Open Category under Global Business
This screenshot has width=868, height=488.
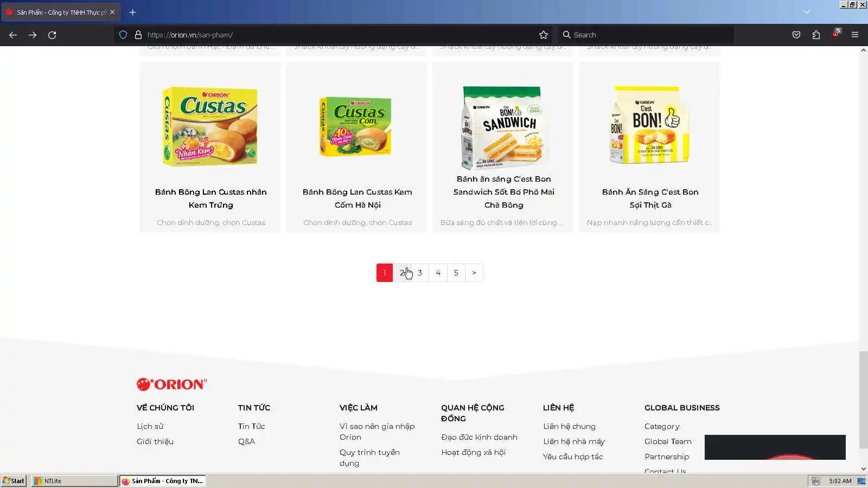pyautogui.click(x=662, y=426)
